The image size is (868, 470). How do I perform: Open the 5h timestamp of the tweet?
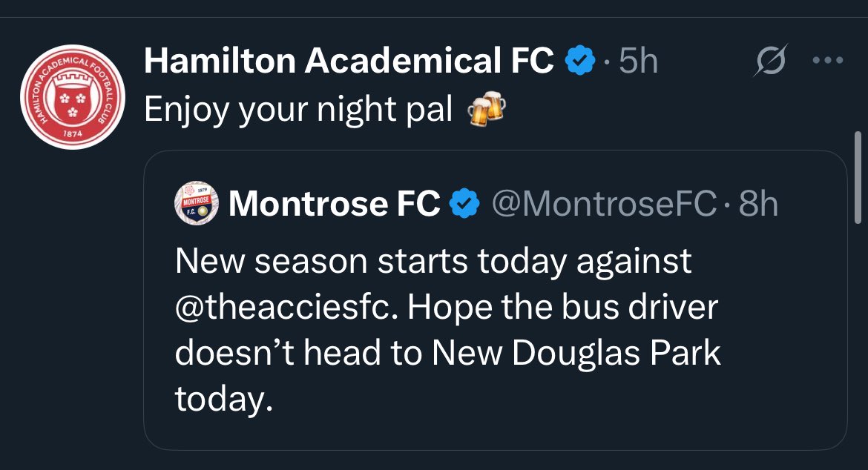[638, 61]
